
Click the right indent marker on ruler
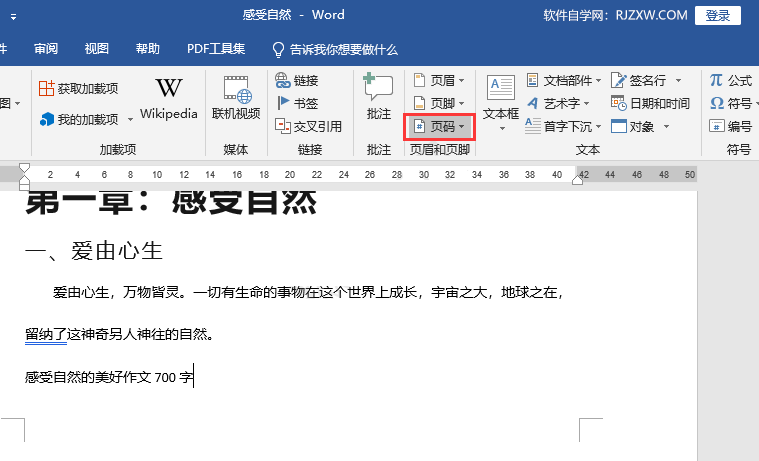click(577, 180)
